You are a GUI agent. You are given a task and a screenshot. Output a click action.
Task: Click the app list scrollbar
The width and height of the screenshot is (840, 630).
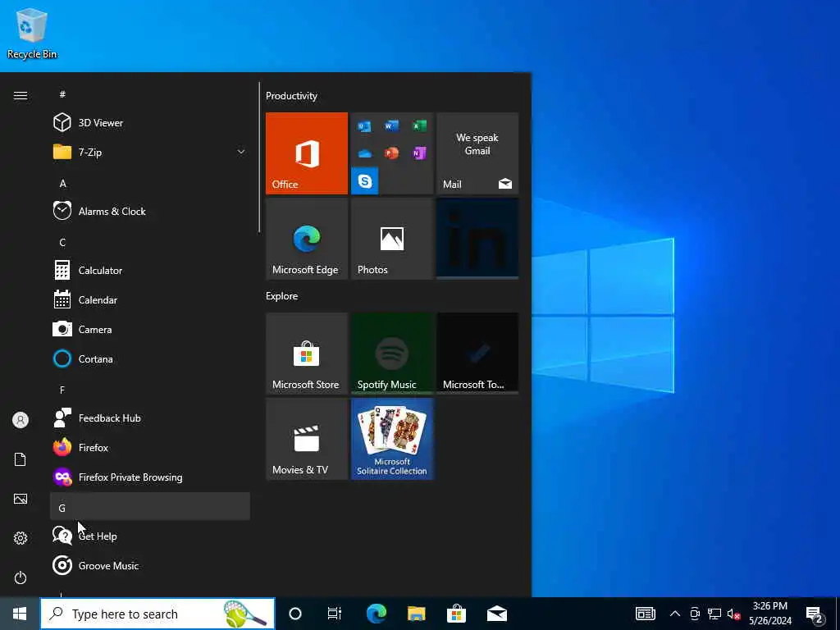pos(259,157)
